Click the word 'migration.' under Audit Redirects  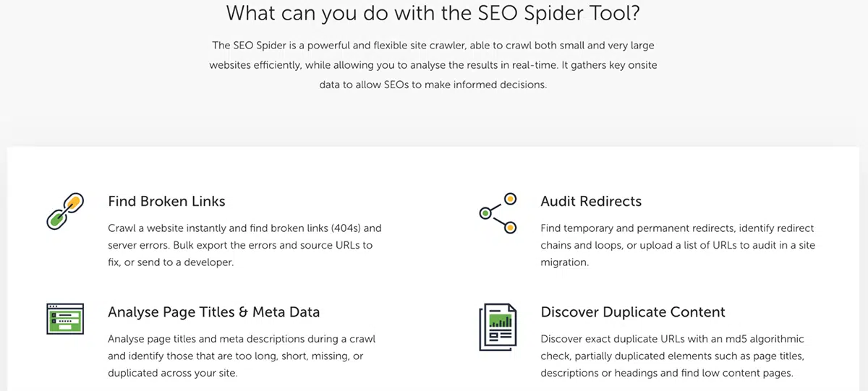(565, 263)
